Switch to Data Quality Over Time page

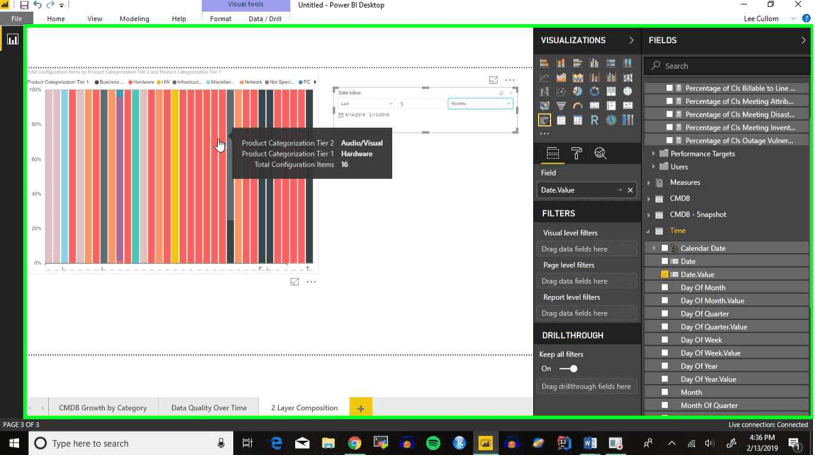click(x=209, y=408)
